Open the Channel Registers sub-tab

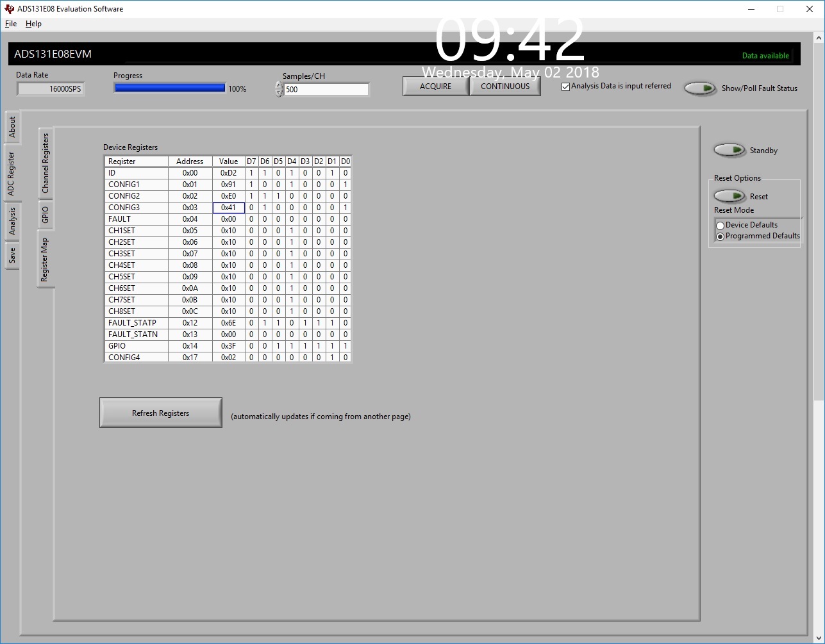(46, 163)
